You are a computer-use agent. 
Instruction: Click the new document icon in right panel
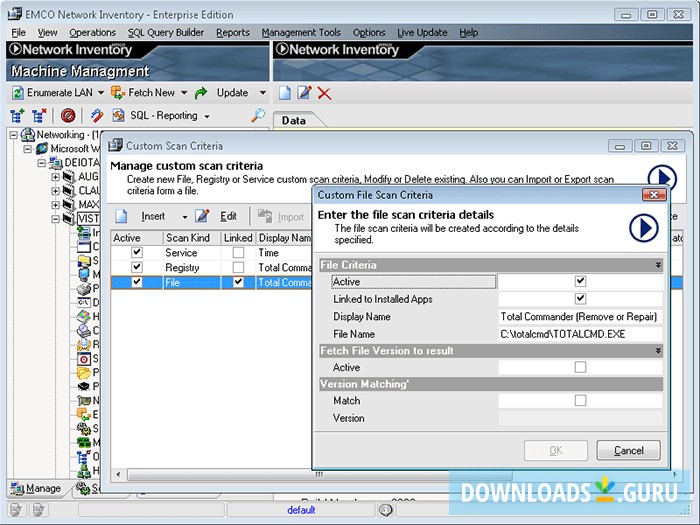[285, 93]
